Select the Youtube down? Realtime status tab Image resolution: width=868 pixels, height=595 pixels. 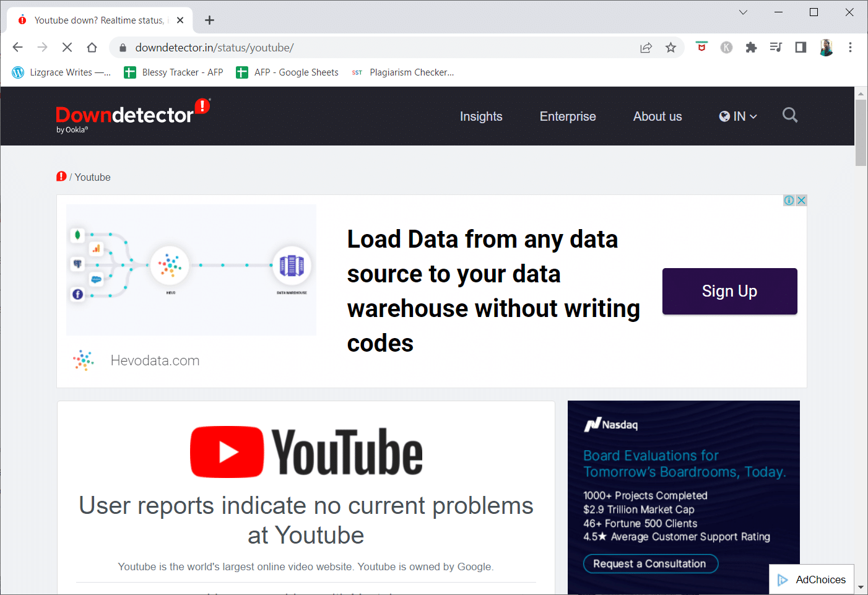point(99,20)
